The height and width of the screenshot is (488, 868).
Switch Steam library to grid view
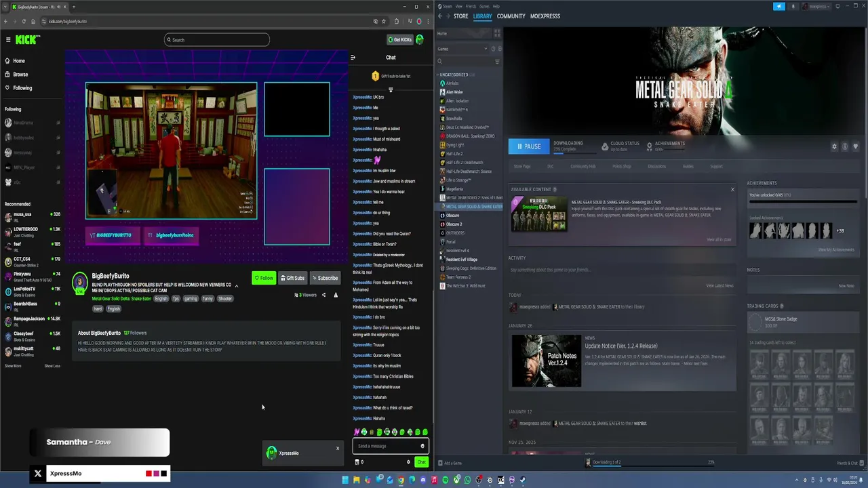coord(497,33)
